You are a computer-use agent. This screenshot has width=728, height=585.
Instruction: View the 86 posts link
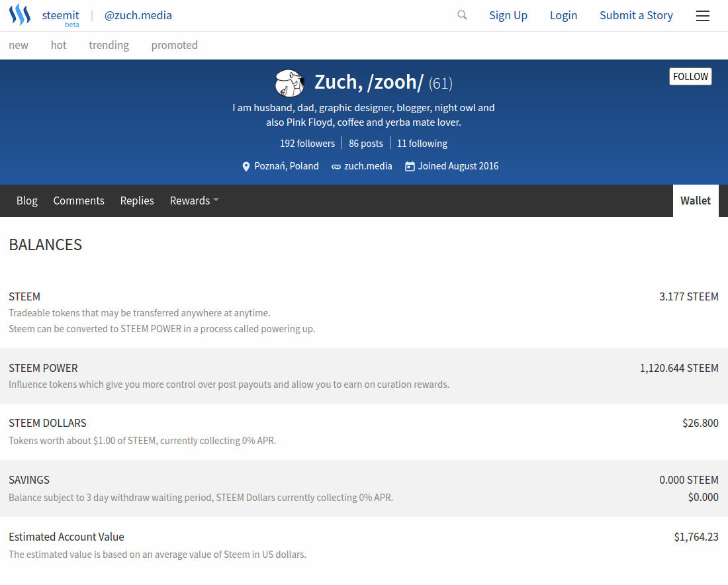tap(366, 144)
